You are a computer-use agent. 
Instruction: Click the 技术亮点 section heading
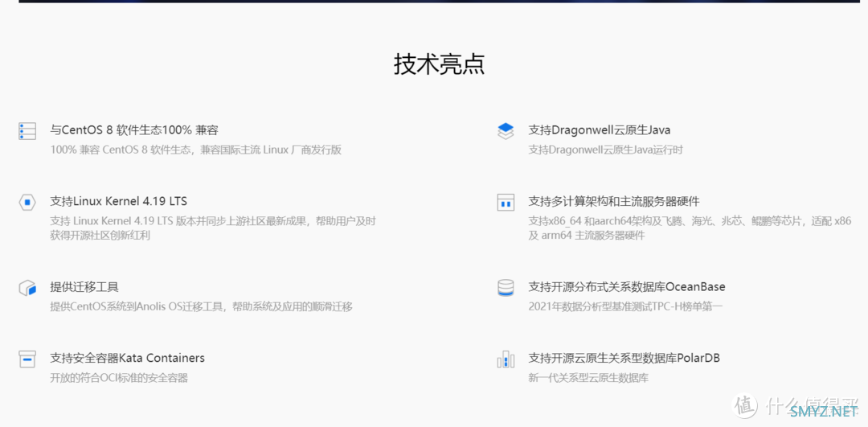(x=439, y=64)
